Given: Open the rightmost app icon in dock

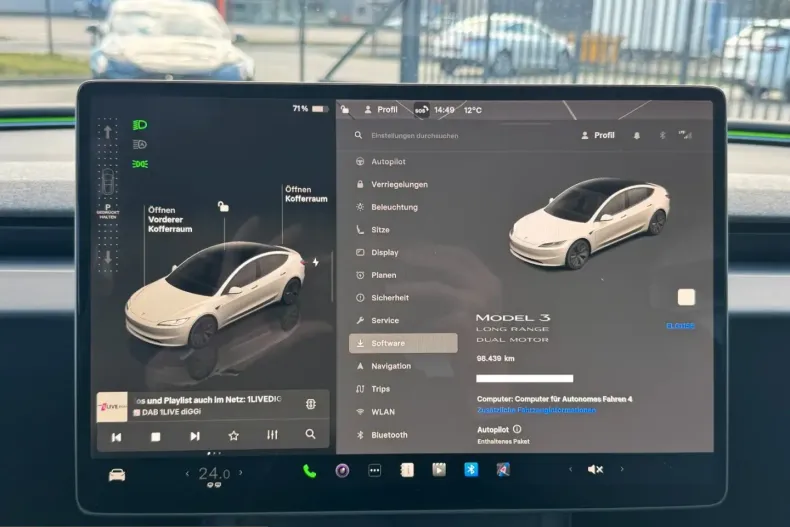Looking at the screenshot, I should pos(503,470).
